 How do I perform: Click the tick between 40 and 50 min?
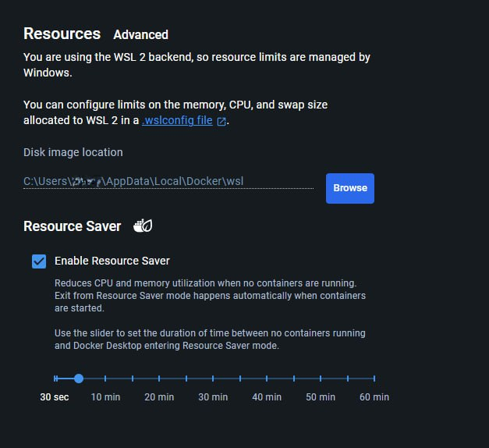click(x=294, y=379)
